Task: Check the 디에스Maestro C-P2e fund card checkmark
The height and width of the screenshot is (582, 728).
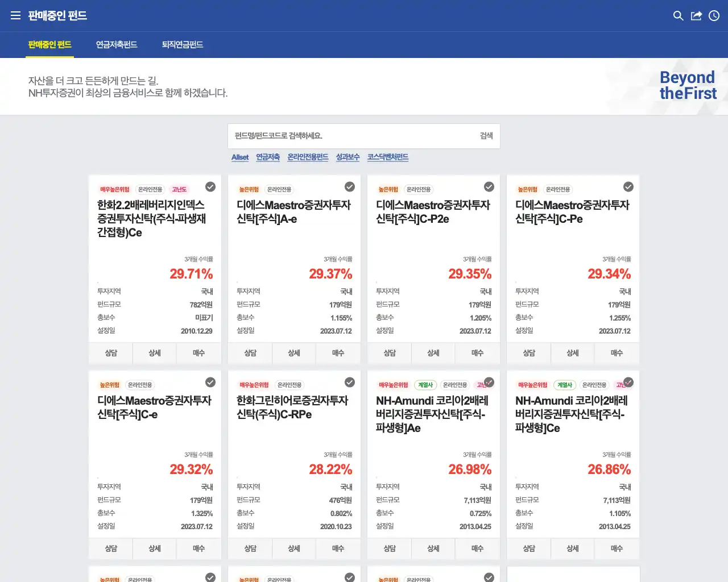Action: (489, 186)
